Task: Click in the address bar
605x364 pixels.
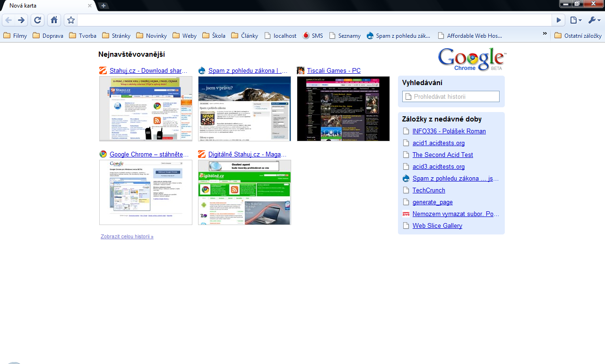Action: click(x=314, y=20)
